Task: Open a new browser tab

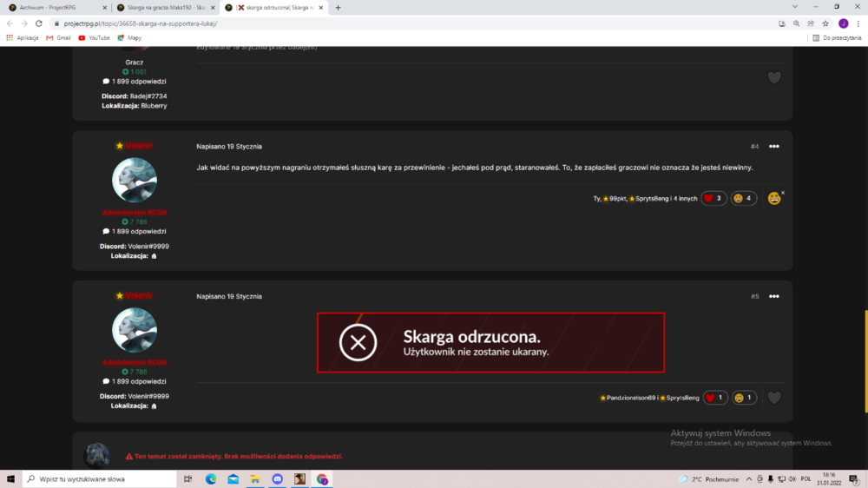Action: [338, 8]
